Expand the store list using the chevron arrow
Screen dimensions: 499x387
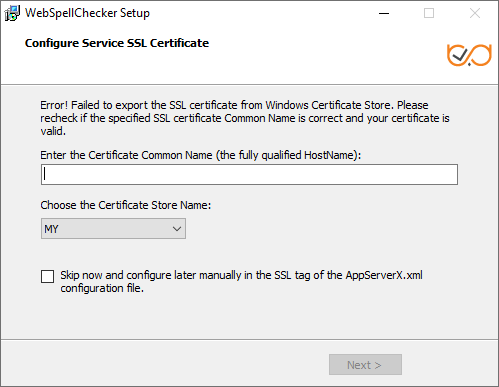[177, 229]
